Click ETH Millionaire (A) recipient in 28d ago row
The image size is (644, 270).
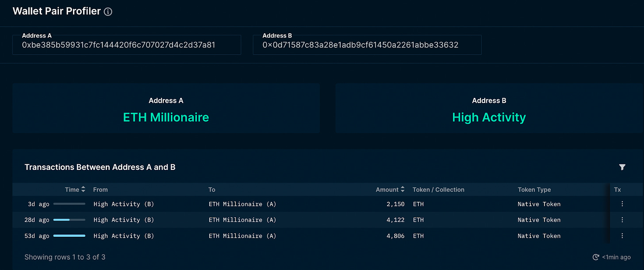pyautogui.click(x=242, y=220)
